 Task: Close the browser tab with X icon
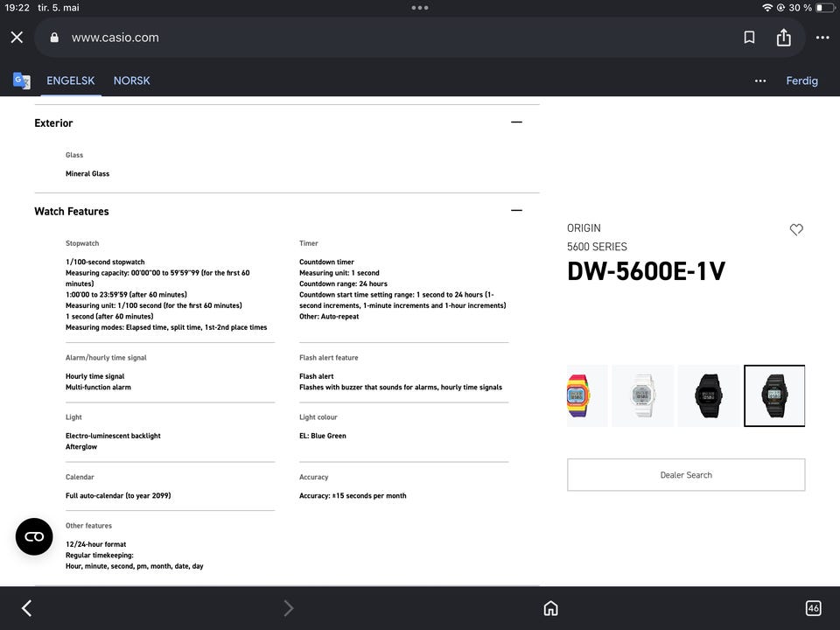tap(17, 38)
